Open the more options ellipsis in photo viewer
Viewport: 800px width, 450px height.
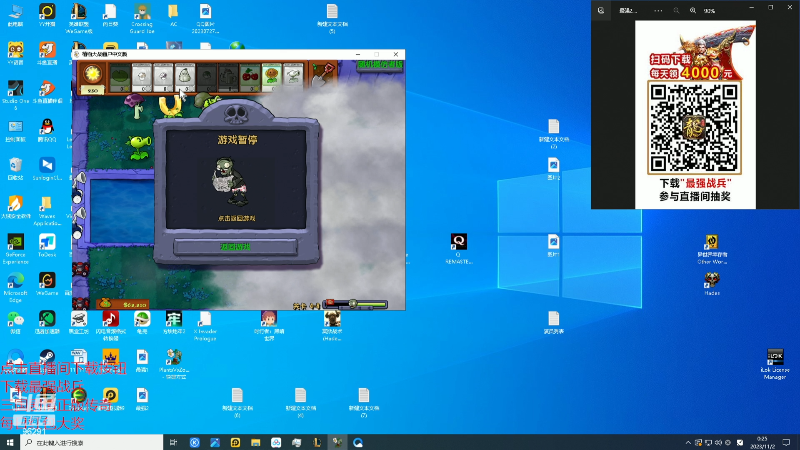pos(658,10)
